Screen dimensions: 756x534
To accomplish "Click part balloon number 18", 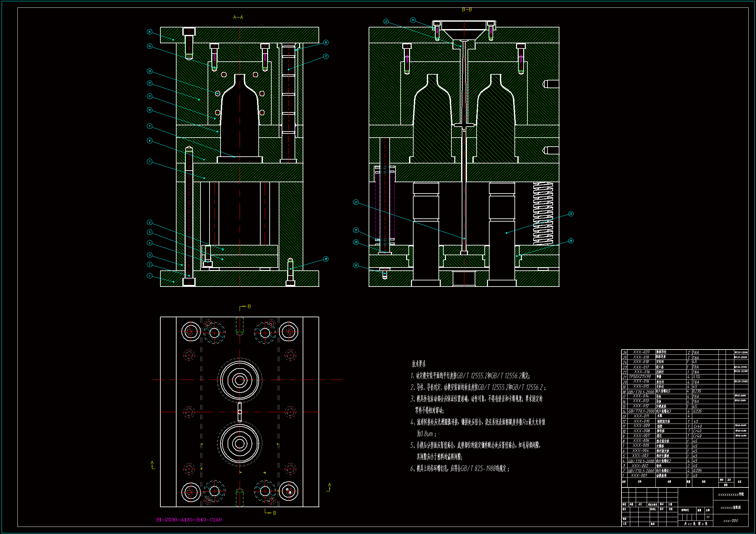I will tap(326, 259).
